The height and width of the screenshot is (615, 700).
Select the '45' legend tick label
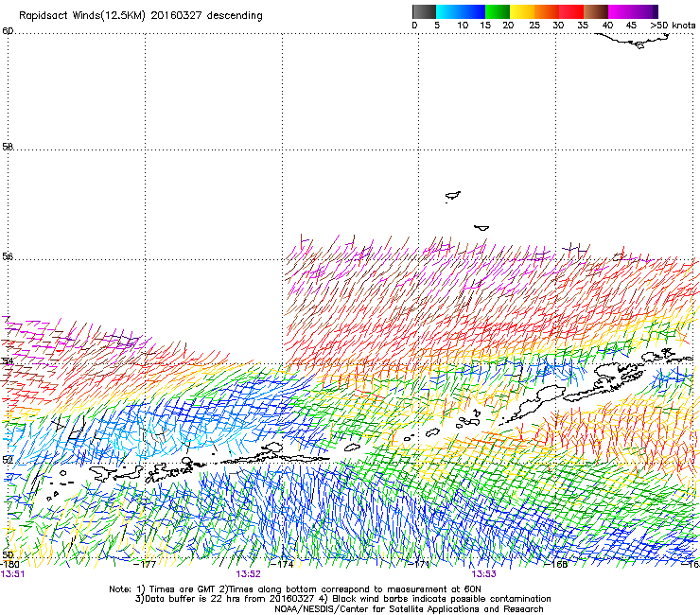[x=631, y=26]
